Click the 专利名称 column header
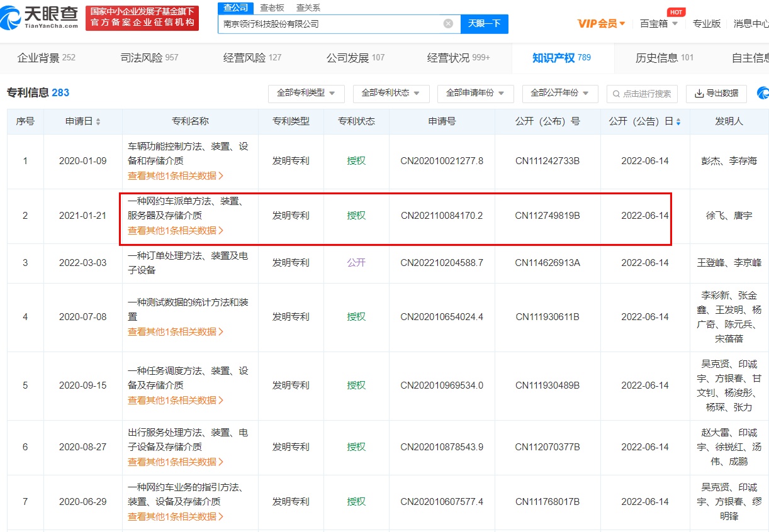Viewport: 769px width, 532px height. [x=190, y=121]
